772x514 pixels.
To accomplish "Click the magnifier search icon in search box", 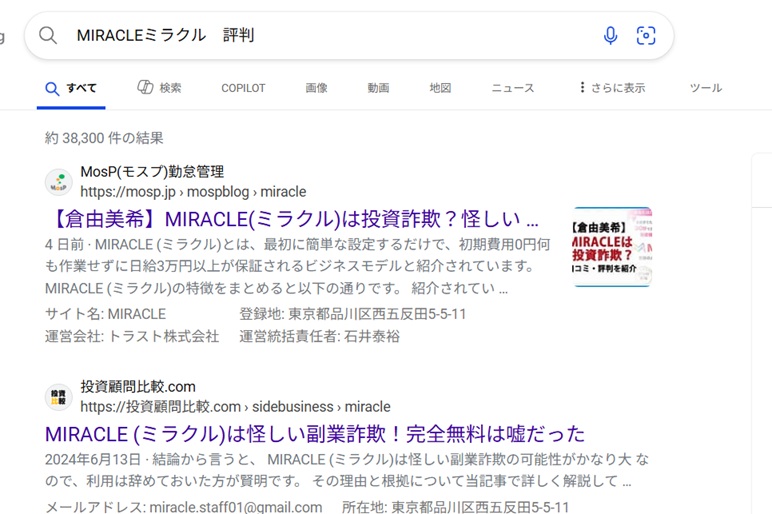I will point(48,35).
